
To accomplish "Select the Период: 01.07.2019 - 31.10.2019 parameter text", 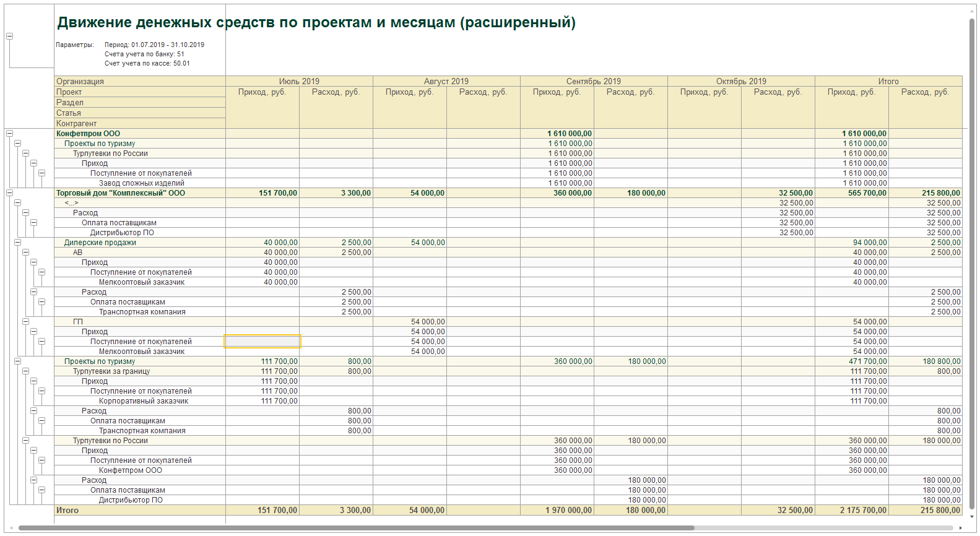I will coord(154,45).
